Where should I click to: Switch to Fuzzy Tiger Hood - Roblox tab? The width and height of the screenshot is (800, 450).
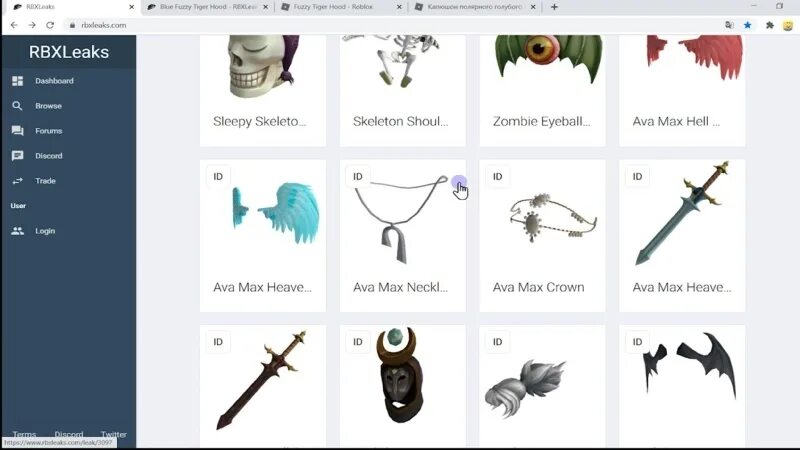(341, 7)
